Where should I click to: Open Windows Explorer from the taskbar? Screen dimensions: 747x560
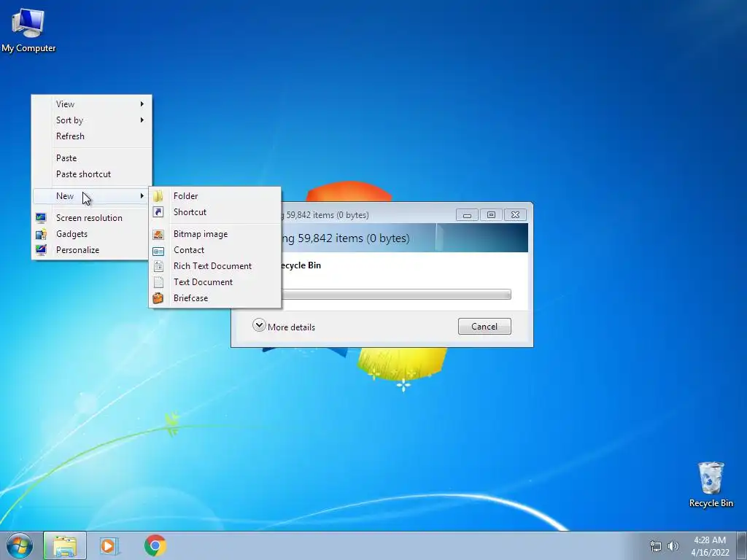[65, 545]
